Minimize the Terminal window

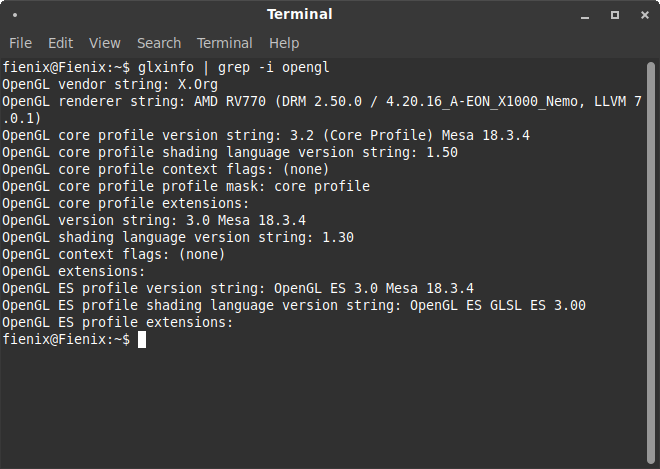click(x=587, y=15)
